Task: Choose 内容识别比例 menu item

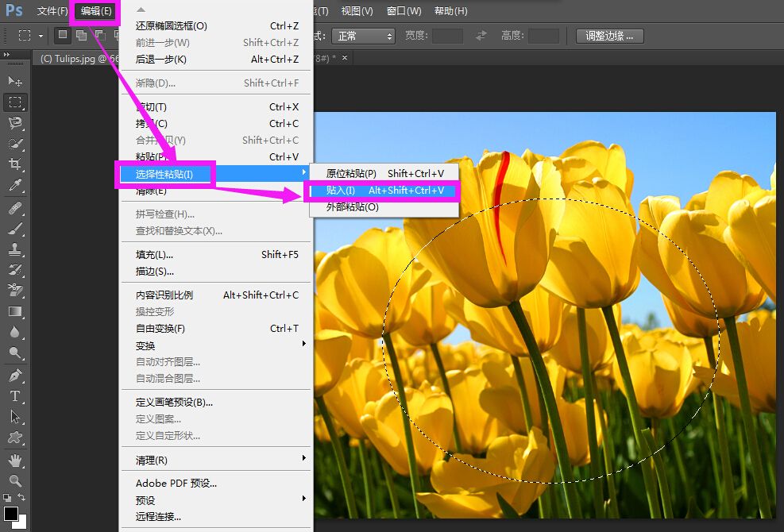Action: (217, 295)
